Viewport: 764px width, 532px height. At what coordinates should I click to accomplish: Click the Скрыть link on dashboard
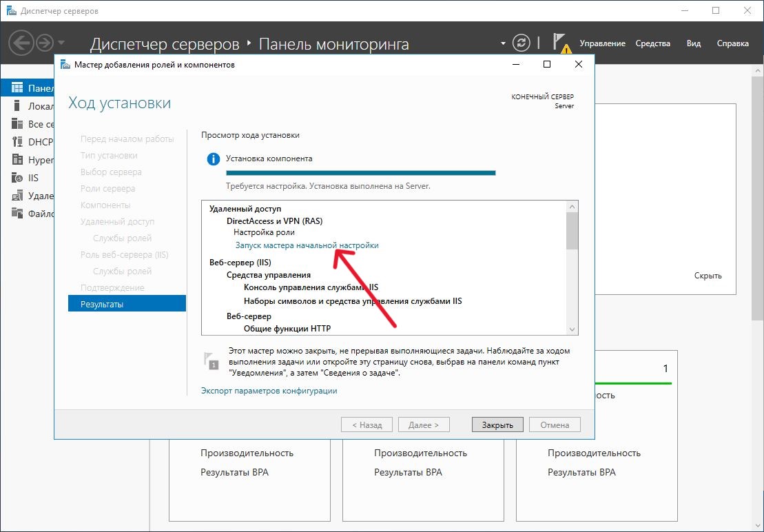click(708, 276)
